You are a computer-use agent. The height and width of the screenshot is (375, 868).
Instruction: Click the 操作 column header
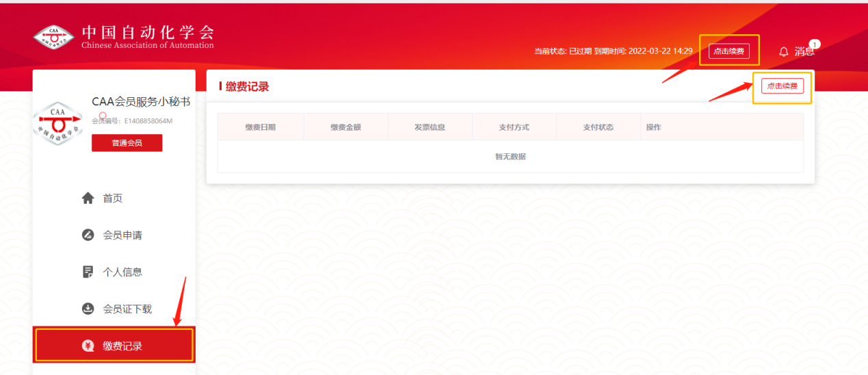pyautogui.click(x=653, y=127)
